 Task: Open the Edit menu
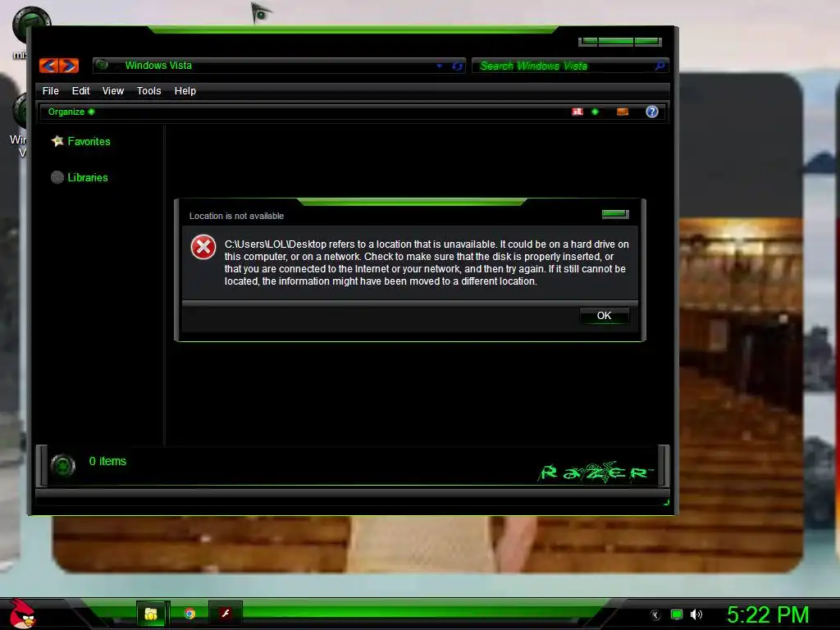pyautogui.click(x=81, y=90)
